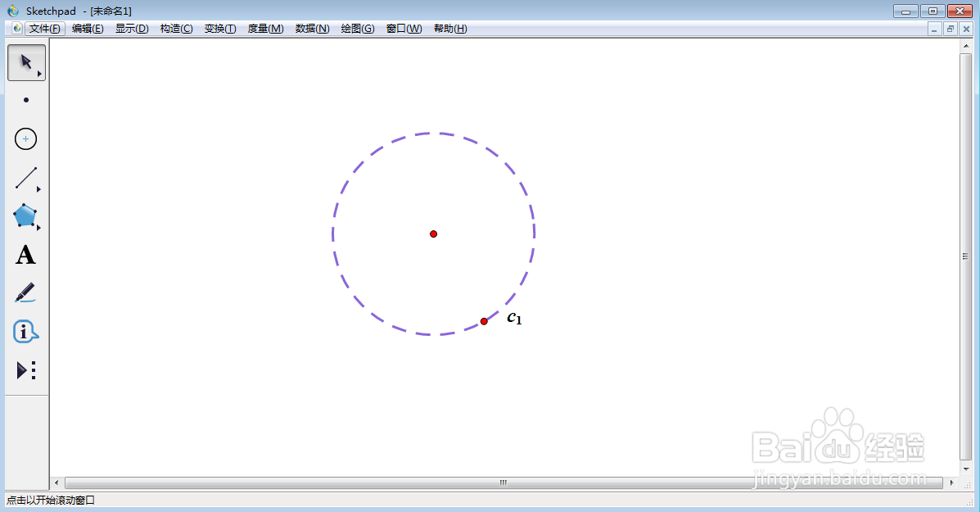980x512 pixels.
Task: Restore the inner document window
Action: [951, 29]
